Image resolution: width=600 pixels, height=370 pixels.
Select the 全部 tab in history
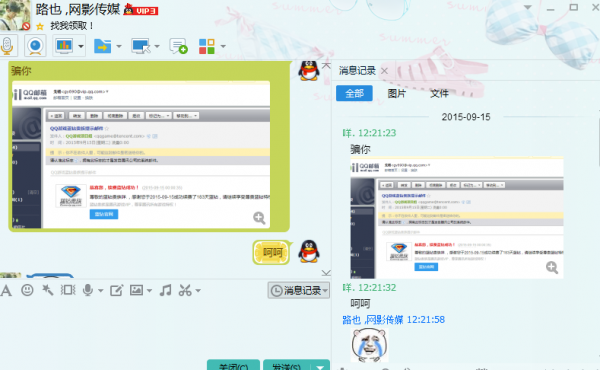pyautogui.click(x=354, y=93)
